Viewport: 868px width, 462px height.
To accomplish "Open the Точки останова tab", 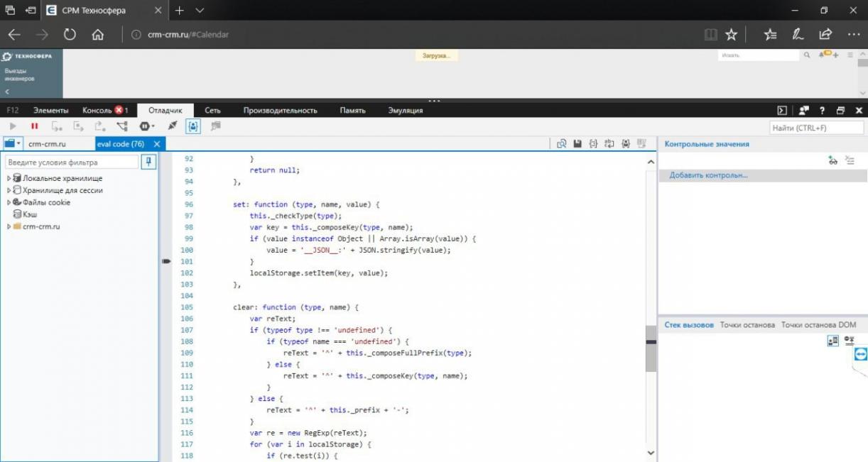I will pos(747,325).
